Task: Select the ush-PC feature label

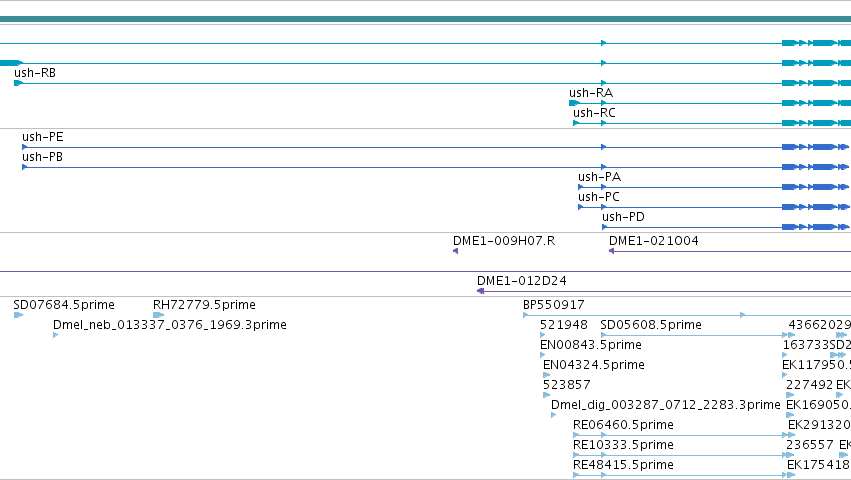Action: pos(599,197)
